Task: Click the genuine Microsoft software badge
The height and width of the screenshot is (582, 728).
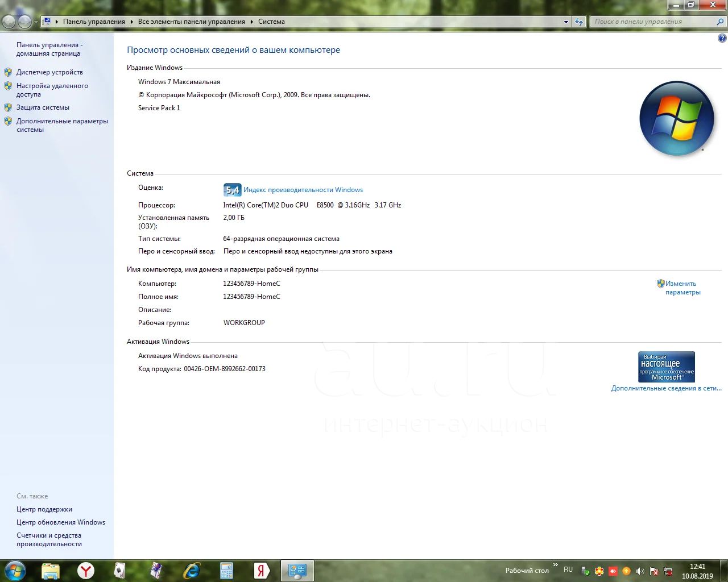Action: pyautogui.click(x=667, y=367)
